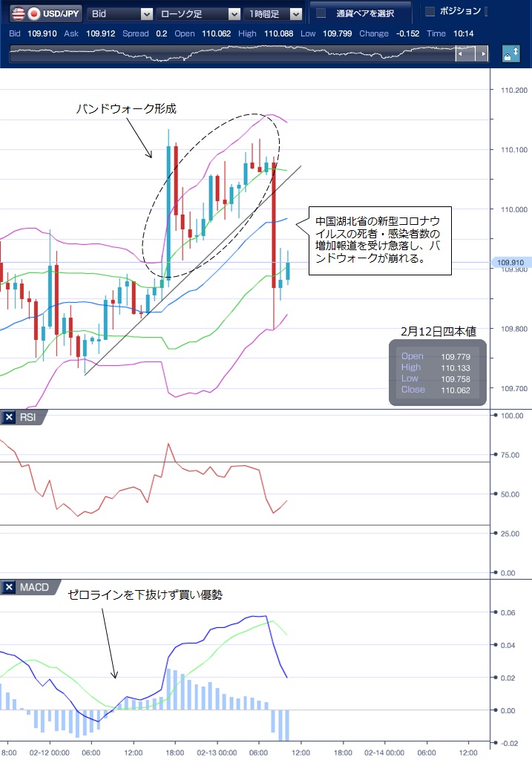The image size is (532, 763).
Task: Click the USD/JPY currency pair flag icon
Action: pyautogui.click(x=25, y=13)
